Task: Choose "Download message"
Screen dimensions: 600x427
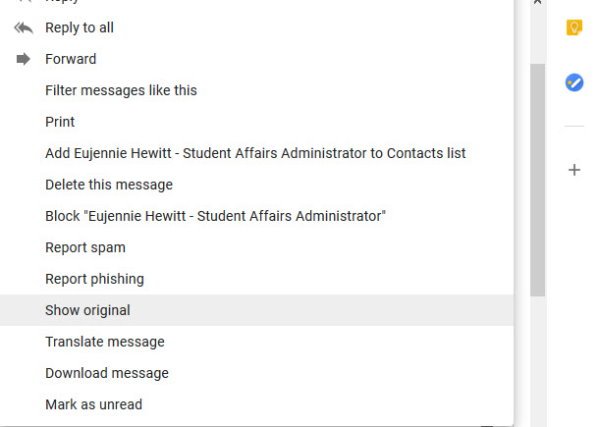Action: click(107, 373)
